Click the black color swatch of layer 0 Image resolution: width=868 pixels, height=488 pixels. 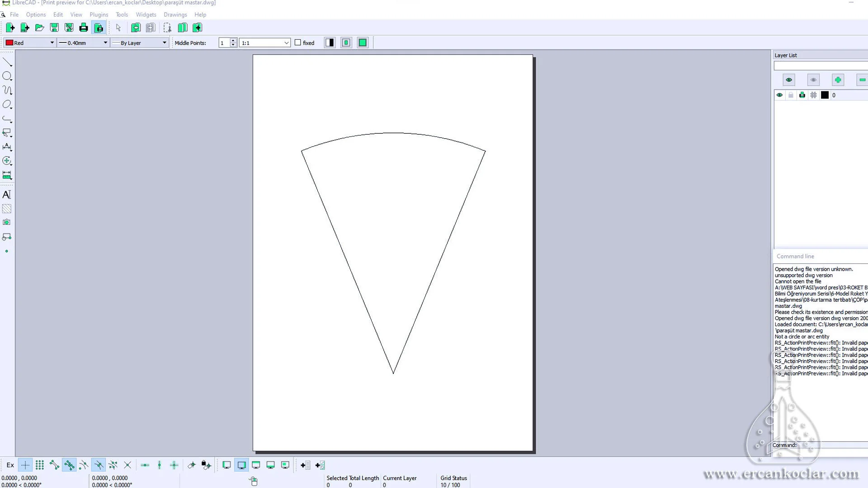click(x=825, y=95)
